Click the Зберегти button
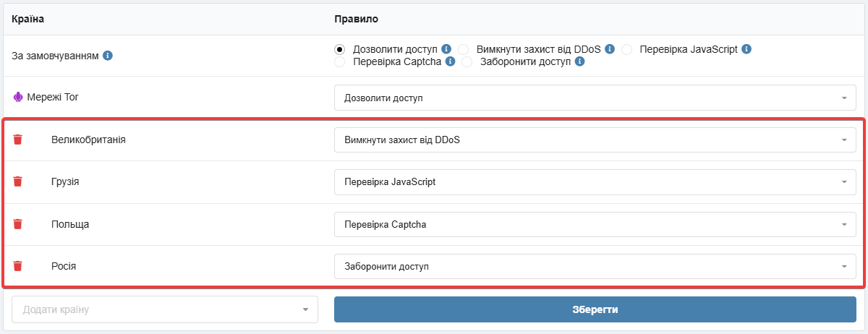The width and height of the screenshot is (868, 334). 595,309
